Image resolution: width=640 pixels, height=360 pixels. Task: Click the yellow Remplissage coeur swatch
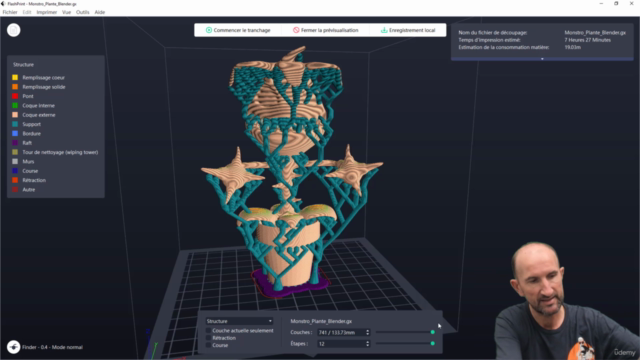tap(15, 77)
